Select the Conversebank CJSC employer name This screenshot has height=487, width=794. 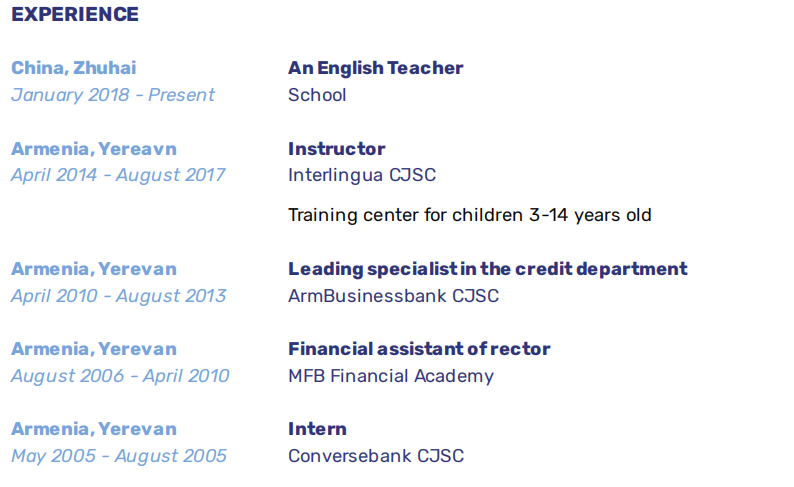tap(376, 456)
